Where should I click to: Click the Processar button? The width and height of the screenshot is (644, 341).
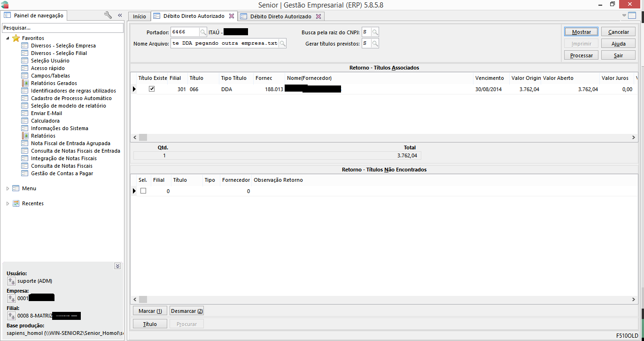point(581,55)
